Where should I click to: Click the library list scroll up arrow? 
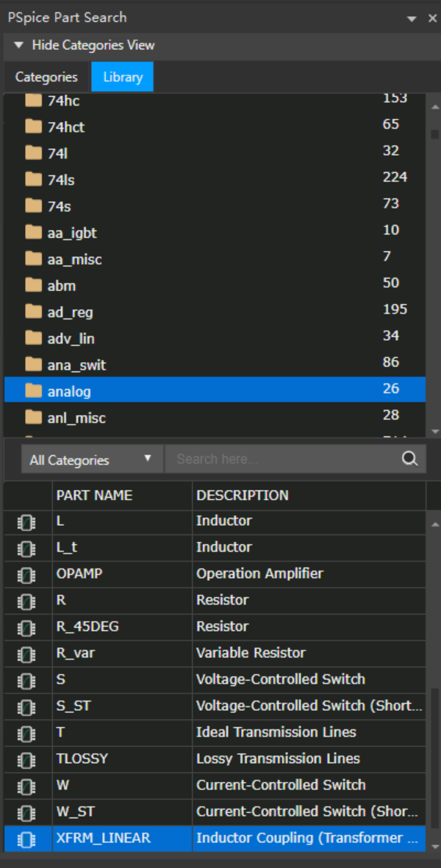(434, 106)
